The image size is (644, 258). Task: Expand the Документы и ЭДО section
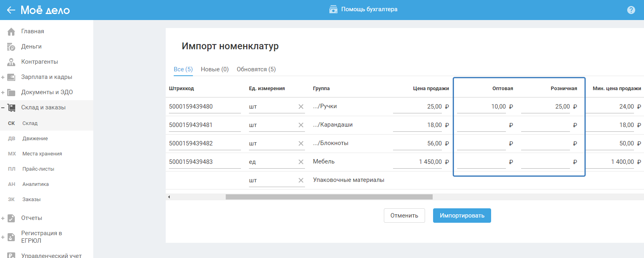(3, 93)
